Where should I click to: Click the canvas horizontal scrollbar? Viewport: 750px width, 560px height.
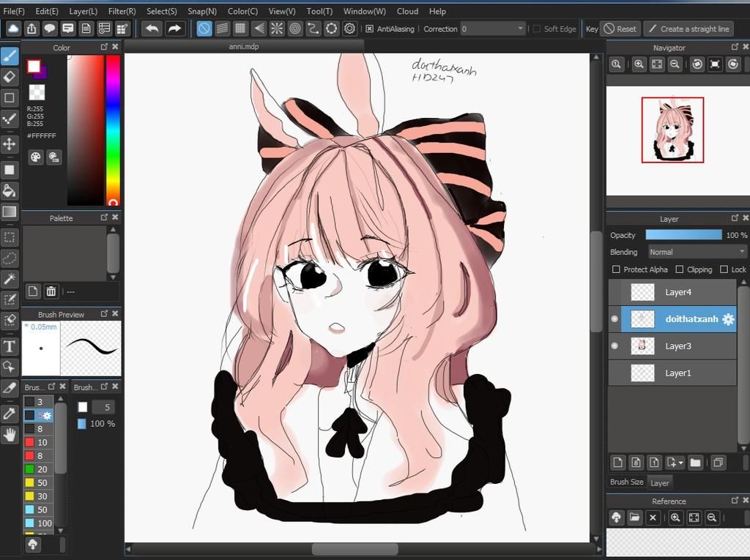tap(354, 549)
